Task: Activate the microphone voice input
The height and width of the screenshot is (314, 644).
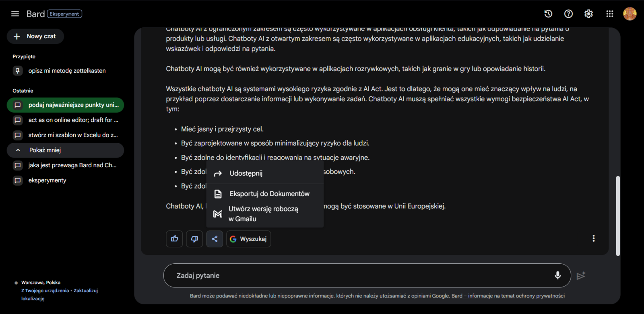Action: click(x=557, y=275)
